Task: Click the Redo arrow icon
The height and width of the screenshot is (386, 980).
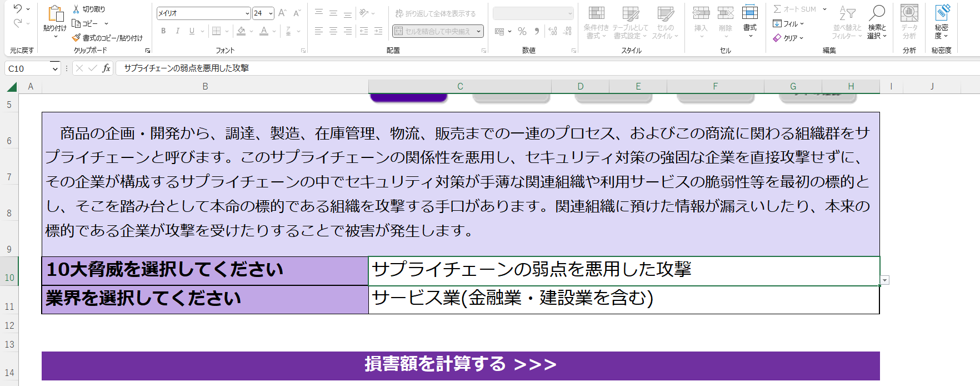Action: tap(18, 23)
